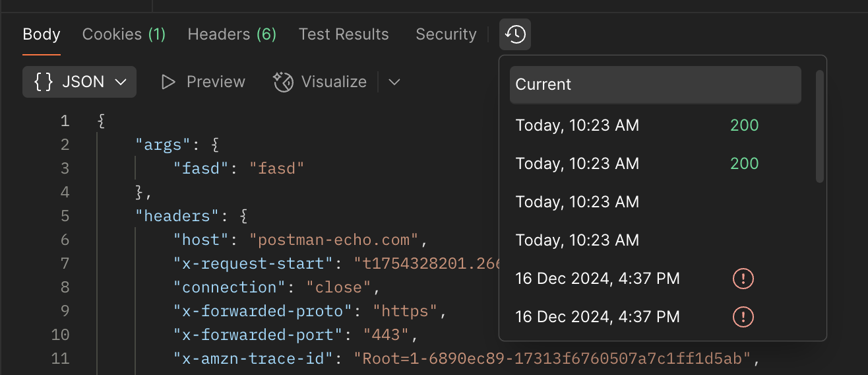Click line number 5 in the gutter

(65, 216)
